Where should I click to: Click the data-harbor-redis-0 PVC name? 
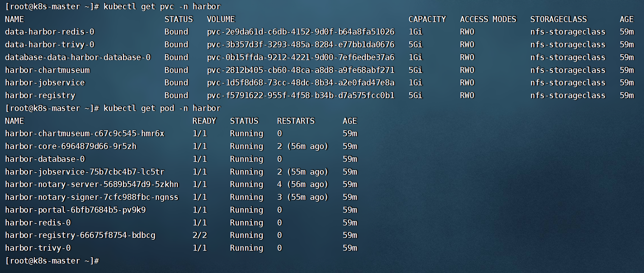(x=49, y=32)
